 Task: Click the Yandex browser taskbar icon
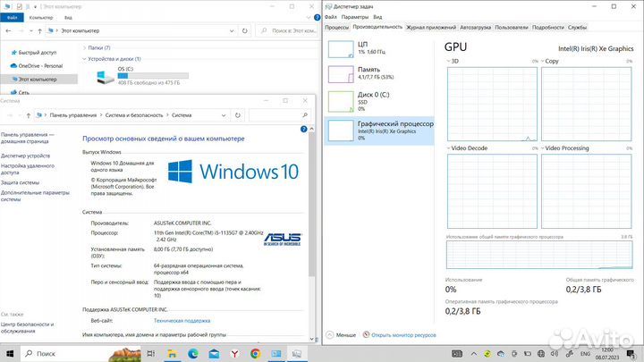(x=234, y=353)
